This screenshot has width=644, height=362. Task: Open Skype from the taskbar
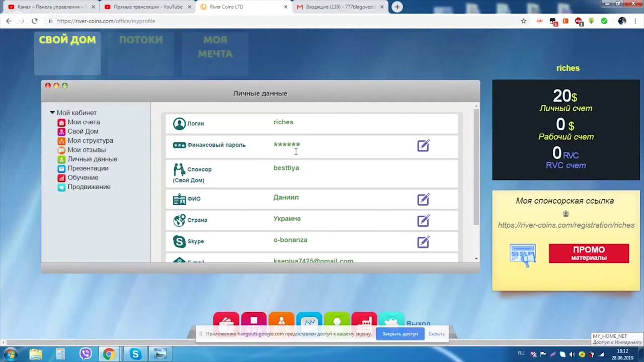click(135, 354)
